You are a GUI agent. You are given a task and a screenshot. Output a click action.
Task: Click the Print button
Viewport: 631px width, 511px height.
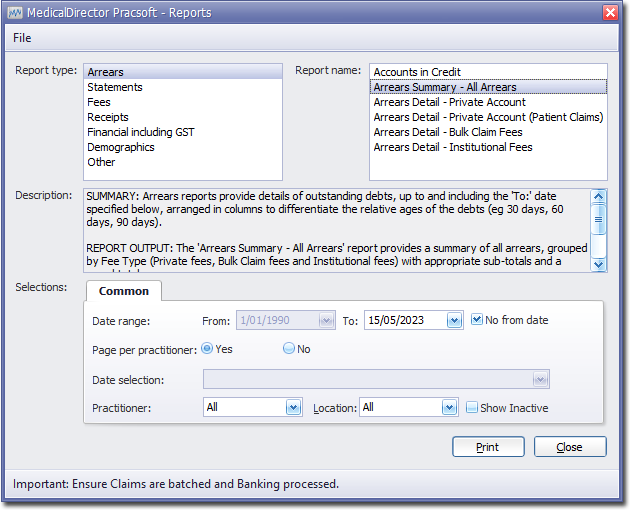488,447
